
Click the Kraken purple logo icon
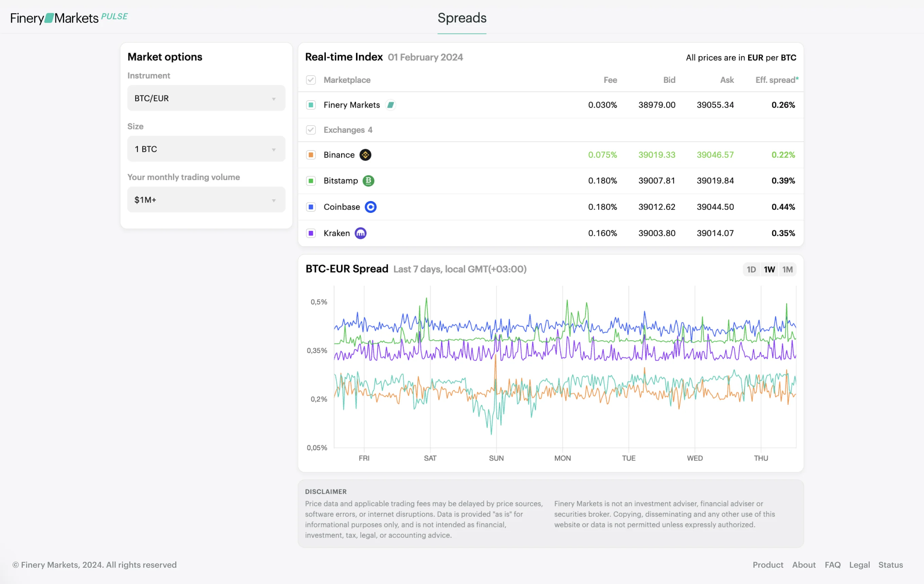[x=360, y=233]
